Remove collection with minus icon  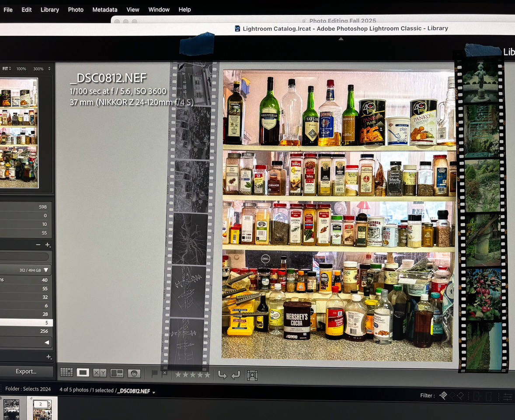click(38, 245)
